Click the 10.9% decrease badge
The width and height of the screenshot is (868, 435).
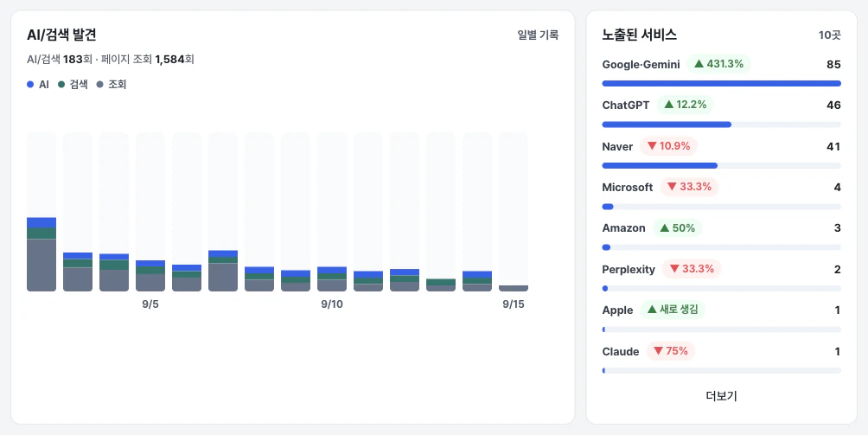coord(668,146)
